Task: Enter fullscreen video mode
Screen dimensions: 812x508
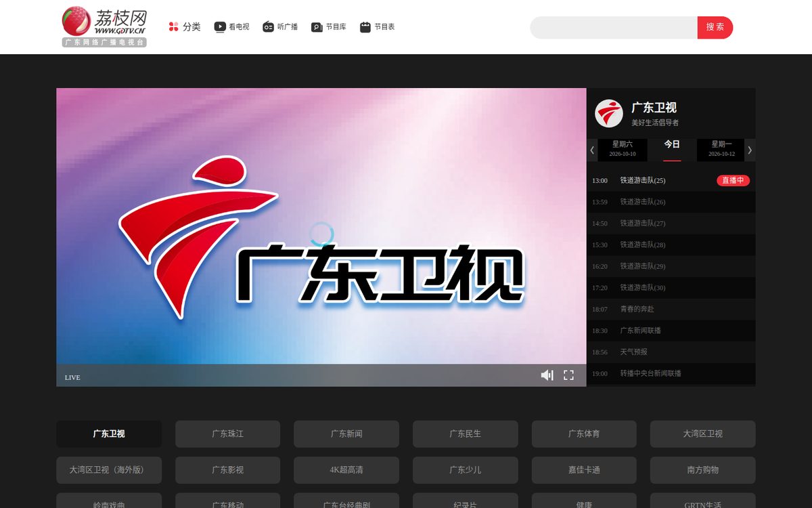Action: [x=569, y=375]
